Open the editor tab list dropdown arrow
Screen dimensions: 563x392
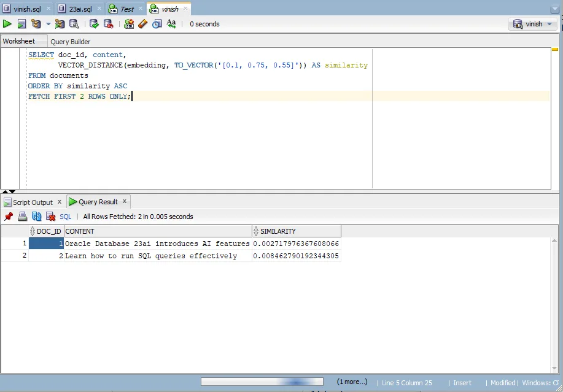coord(554,9)
